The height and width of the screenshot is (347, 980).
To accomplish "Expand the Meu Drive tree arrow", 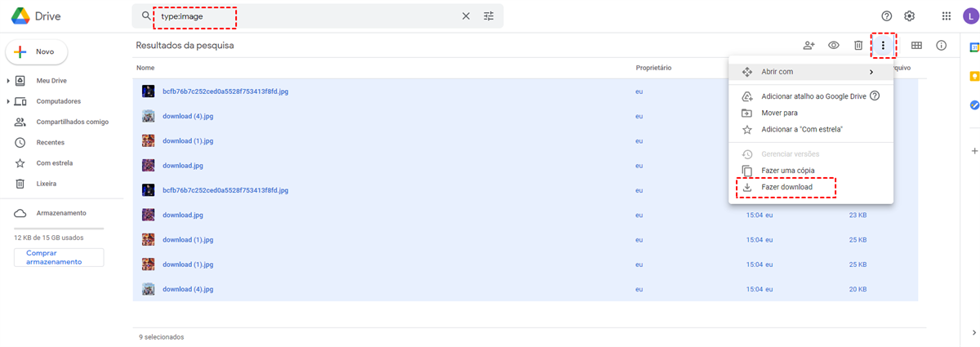I will point(8,81).
